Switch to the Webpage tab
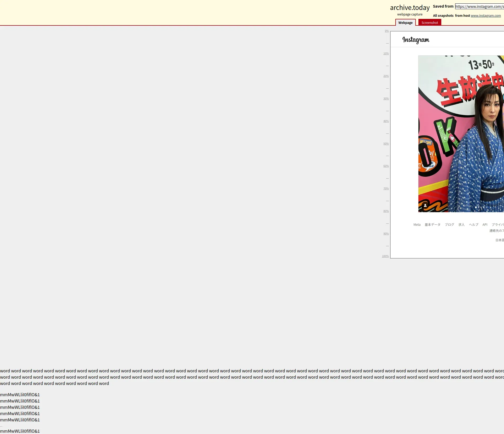504x434 pixels. click(x=406, y=23)
